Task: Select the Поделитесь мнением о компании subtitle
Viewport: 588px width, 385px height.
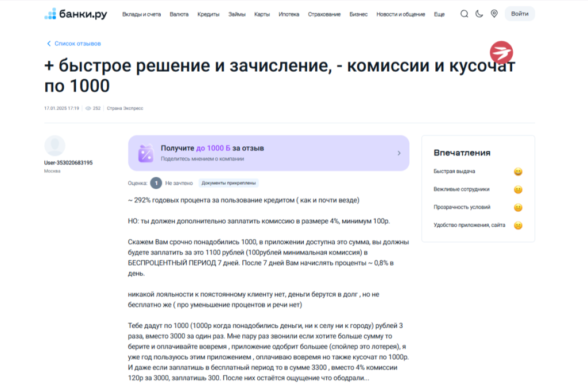Action: (203, 159)
